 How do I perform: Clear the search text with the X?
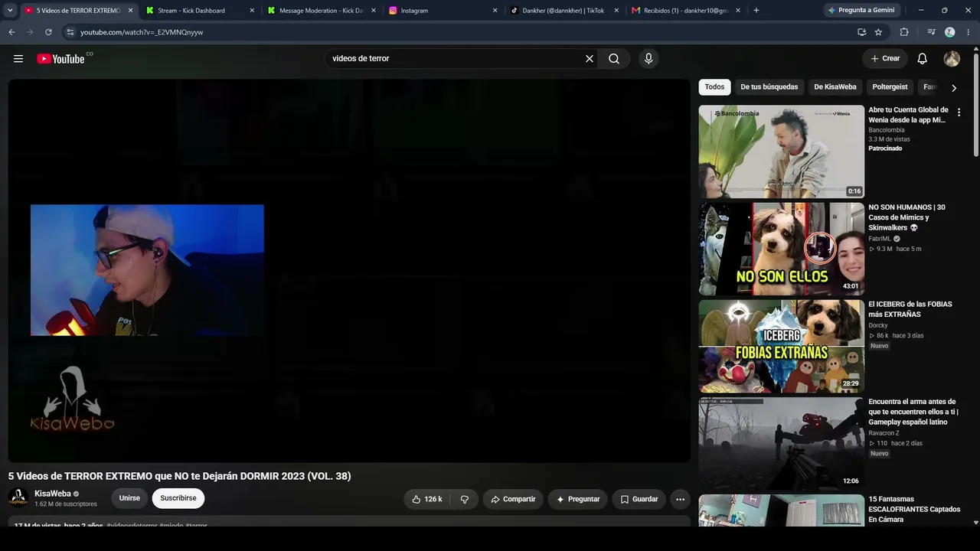point(590,59)
